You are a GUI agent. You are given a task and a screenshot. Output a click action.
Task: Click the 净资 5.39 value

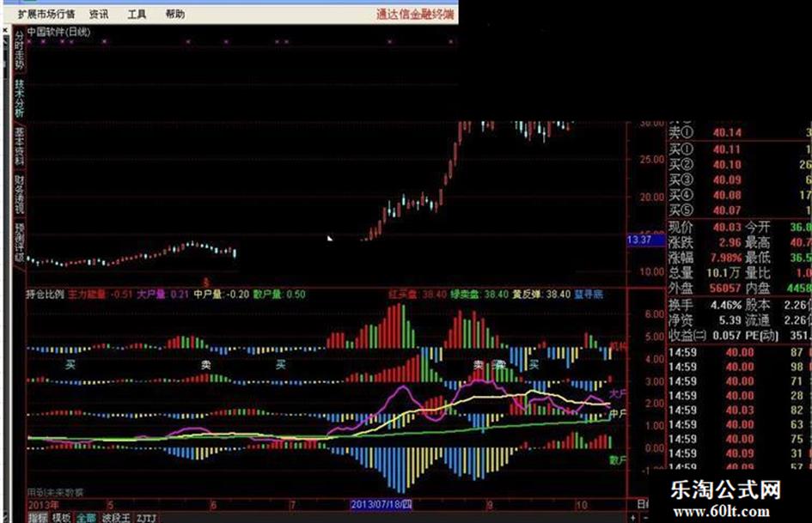click(730, 320)
